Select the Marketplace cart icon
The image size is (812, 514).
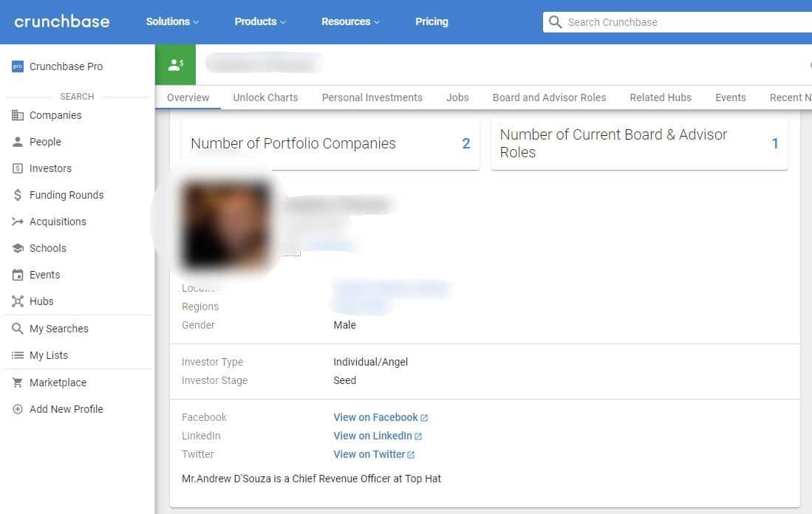(x=18, y=383)
